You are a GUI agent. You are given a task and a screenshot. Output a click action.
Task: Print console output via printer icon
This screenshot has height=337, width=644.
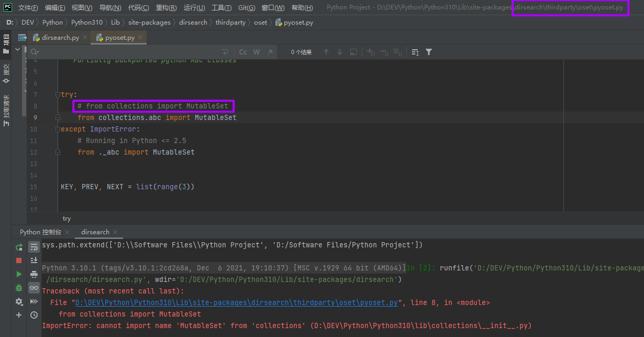[34, 274]
